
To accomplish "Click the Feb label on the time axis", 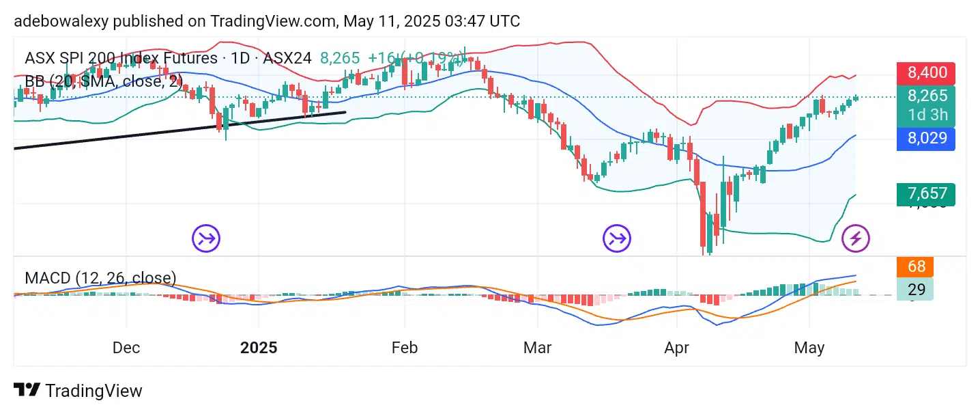I will pyautogui.click(x=404, y=348).
